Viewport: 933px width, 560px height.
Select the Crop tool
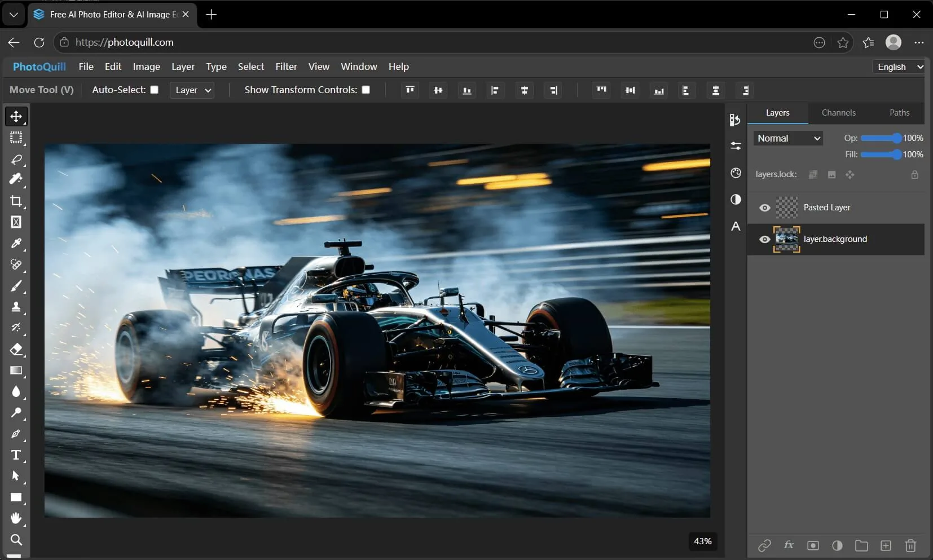(x=16, y=201)
